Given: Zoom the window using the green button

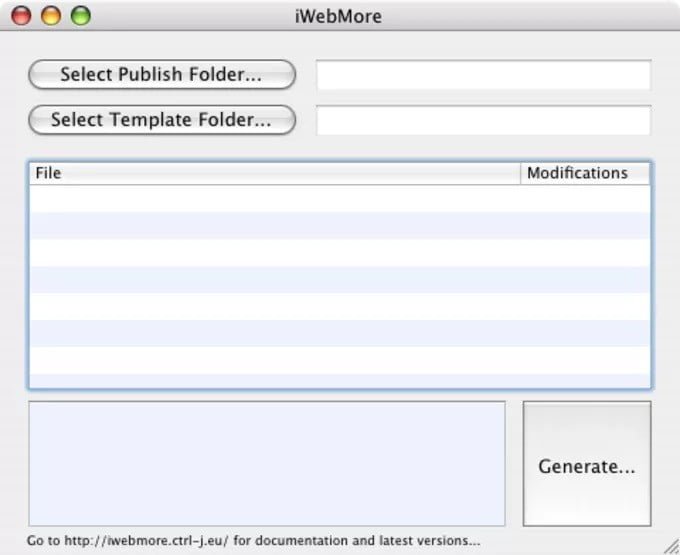Looking at the screenshot, I should [x=80, y=16].
